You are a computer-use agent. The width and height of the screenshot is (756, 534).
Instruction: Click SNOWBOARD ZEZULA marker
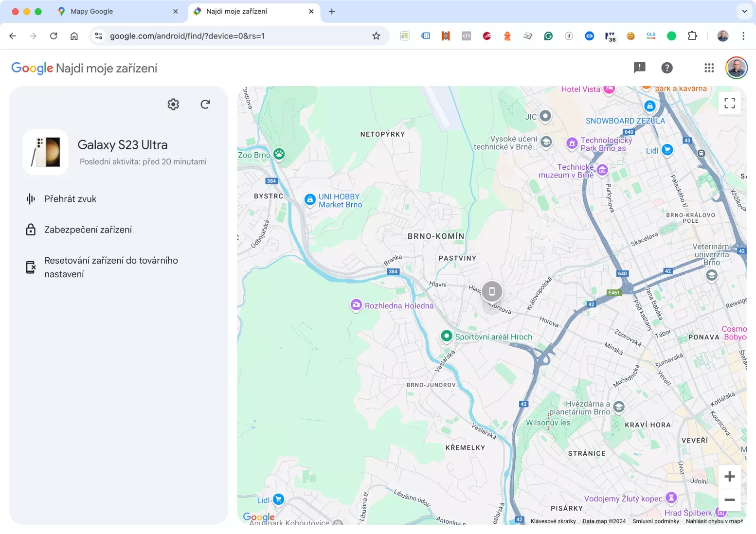(x=650, y=106)
